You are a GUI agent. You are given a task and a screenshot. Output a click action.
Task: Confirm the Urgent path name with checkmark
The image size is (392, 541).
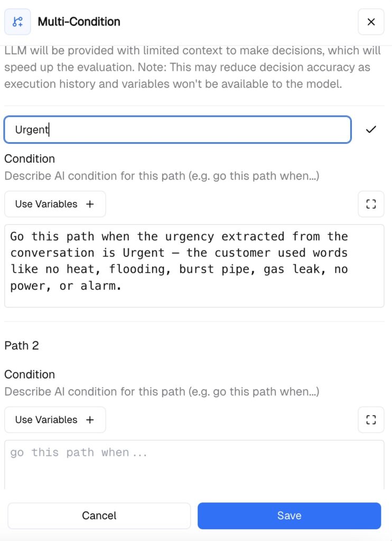371,129
